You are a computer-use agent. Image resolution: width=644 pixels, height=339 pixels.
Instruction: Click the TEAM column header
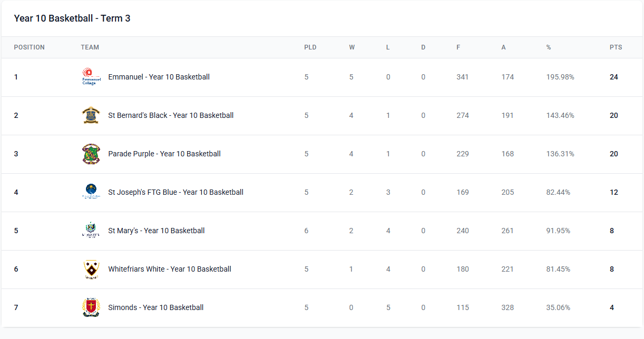click(90, 47)
